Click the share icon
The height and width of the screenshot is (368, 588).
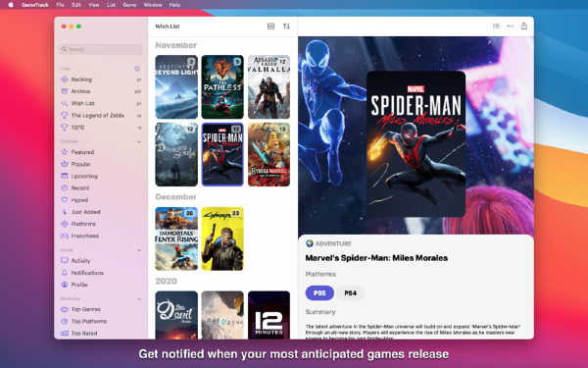coord(524,26)
